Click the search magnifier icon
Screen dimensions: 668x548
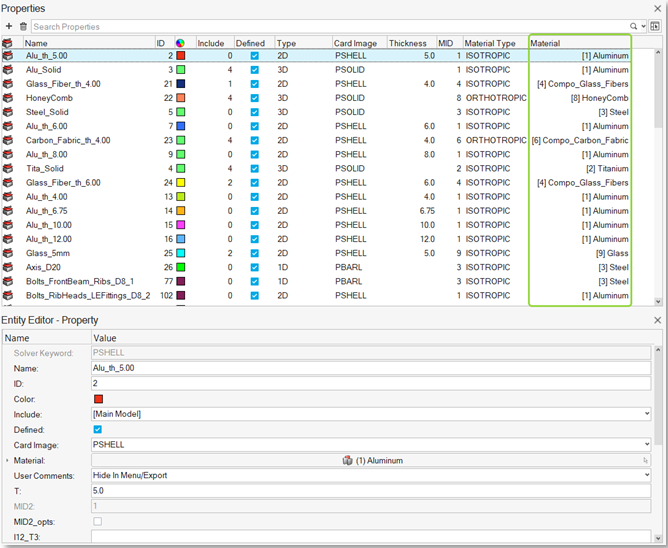point(634,26)
